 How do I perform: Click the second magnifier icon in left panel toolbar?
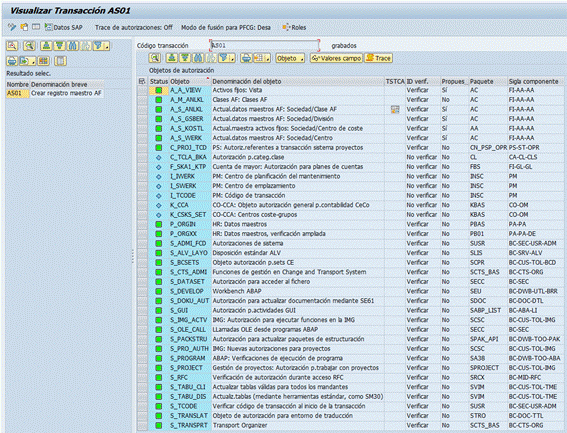29,46
